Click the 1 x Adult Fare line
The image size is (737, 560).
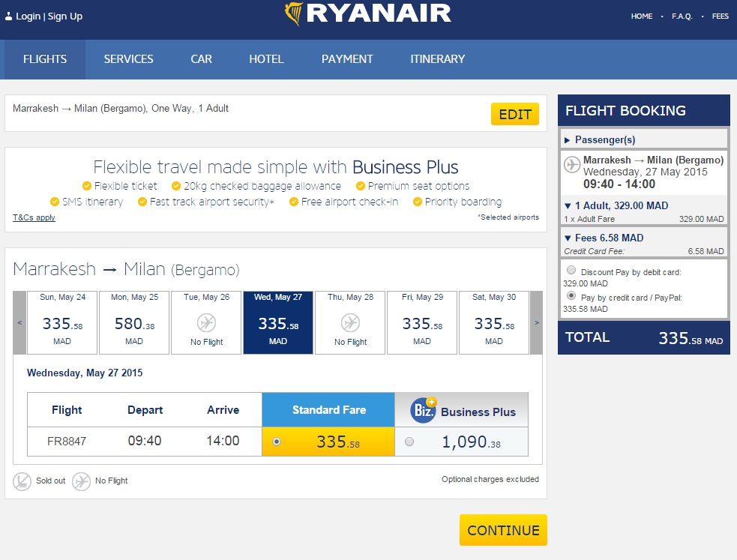coord(644,219)
